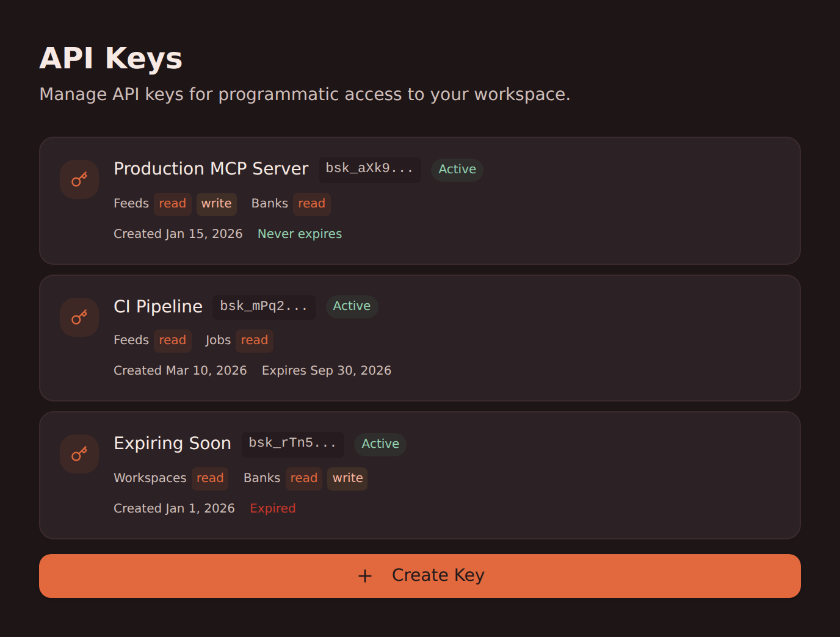Open the Expiring Soon key title
The width and height of the screenshot is (840, 637).
[173, 444]
